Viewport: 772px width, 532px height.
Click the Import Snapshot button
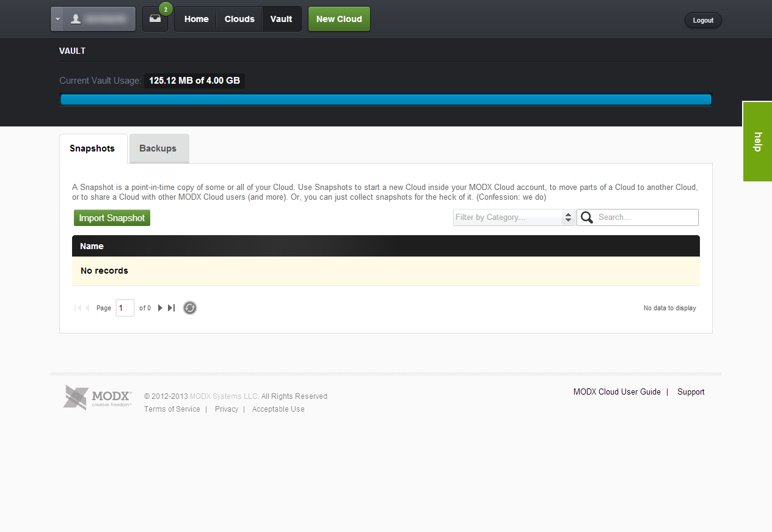point(112,218)
